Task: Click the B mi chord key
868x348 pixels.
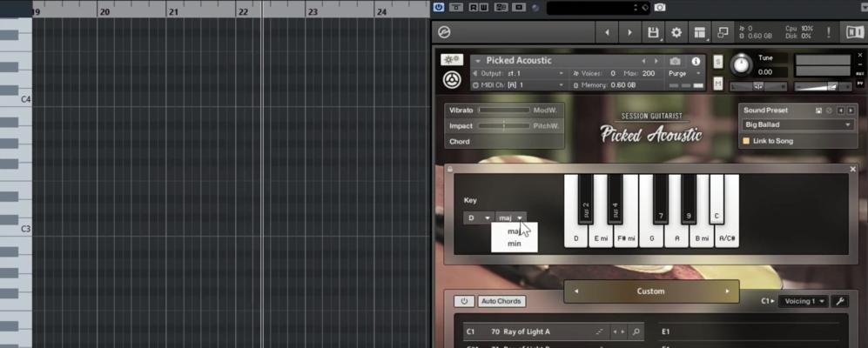Action: [x=702, y=238]
